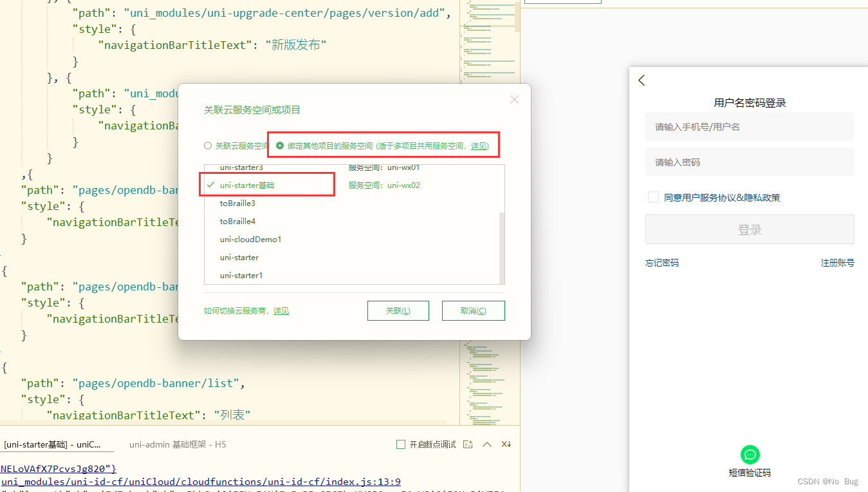This screenshot has height=492, width=868.
Task: Click the uni-id-cf index.js:13:9 stack trace link
Action: [x=200, y=481]
